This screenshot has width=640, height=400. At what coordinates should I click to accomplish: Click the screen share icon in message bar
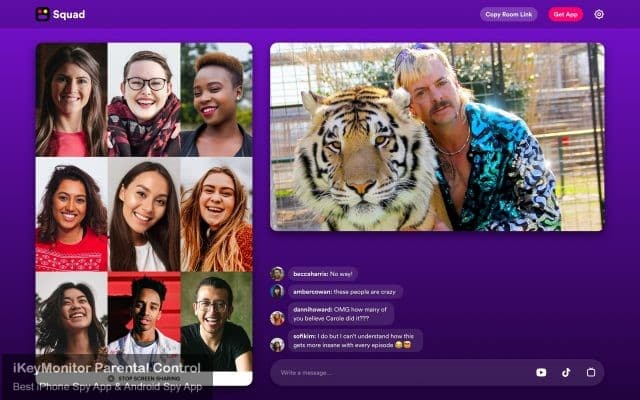[591, 372]
